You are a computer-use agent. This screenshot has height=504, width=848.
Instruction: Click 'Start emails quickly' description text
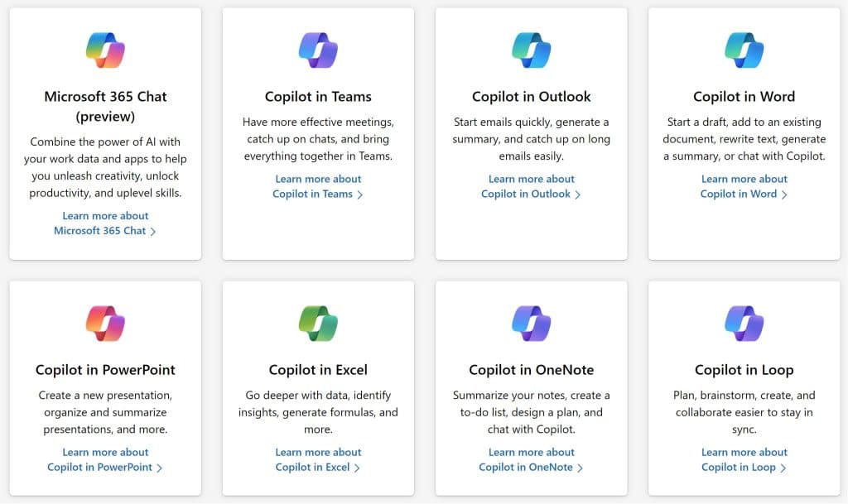coord(531,139)
